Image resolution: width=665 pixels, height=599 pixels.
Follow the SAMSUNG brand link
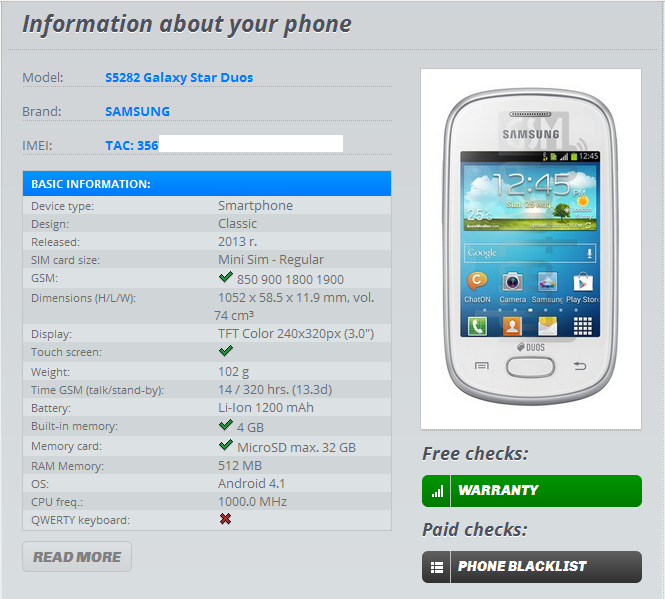(x=137, y=112)
